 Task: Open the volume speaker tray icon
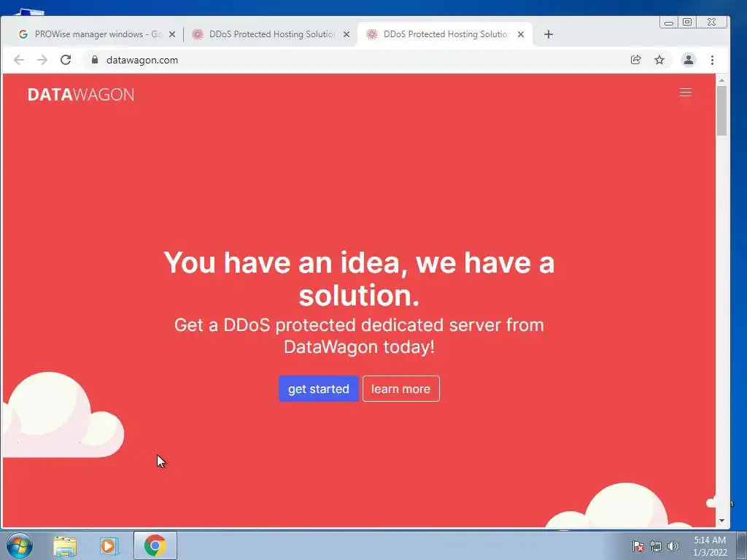pyautogui.click(x=673, y=546)
